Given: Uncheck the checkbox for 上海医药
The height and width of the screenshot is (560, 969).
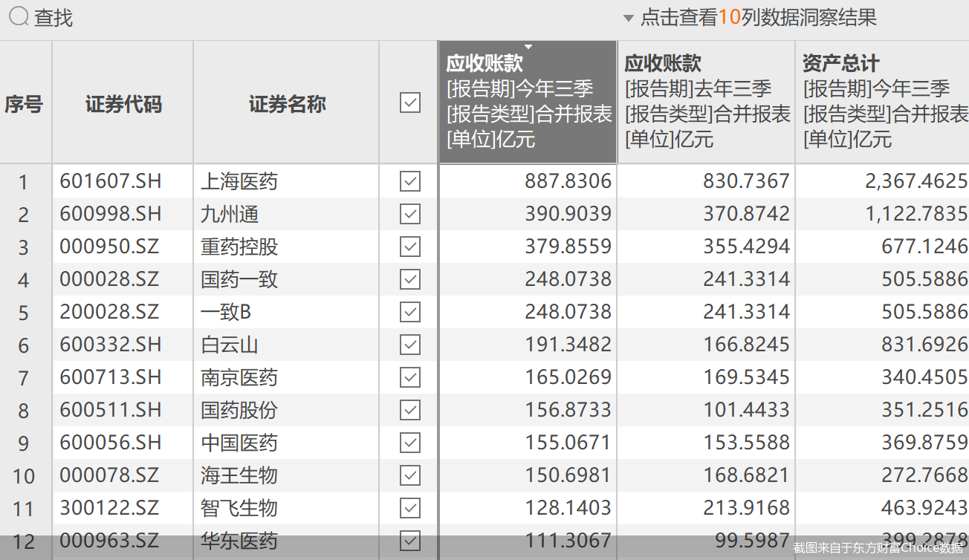Looking at the screenshot, I should click(409, 181).
